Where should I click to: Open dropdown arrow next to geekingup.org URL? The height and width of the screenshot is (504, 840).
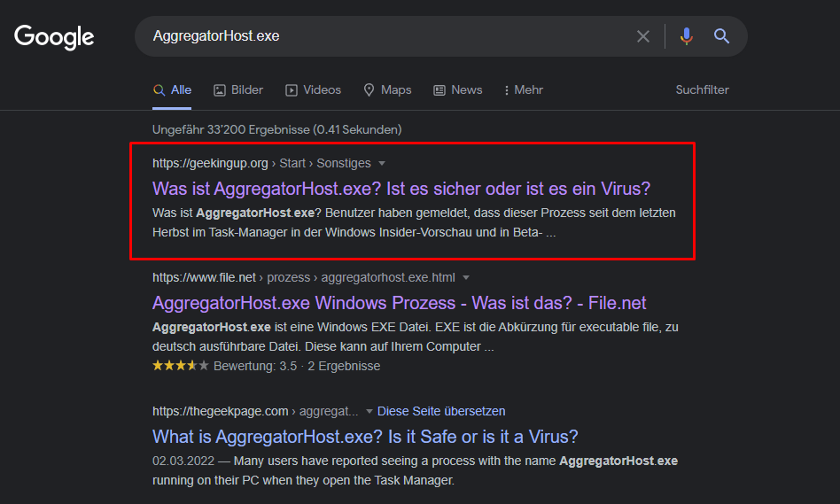click(x=382, y=163)
